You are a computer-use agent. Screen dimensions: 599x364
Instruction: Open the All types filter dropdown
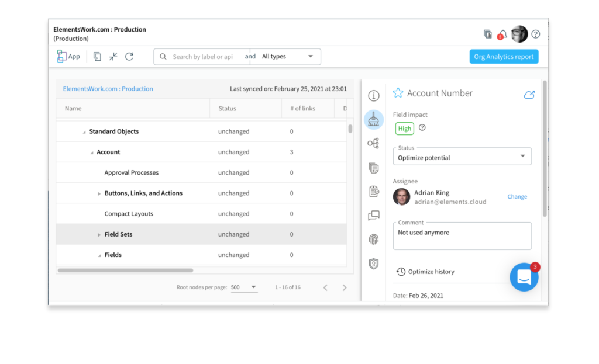click(287, 57)
